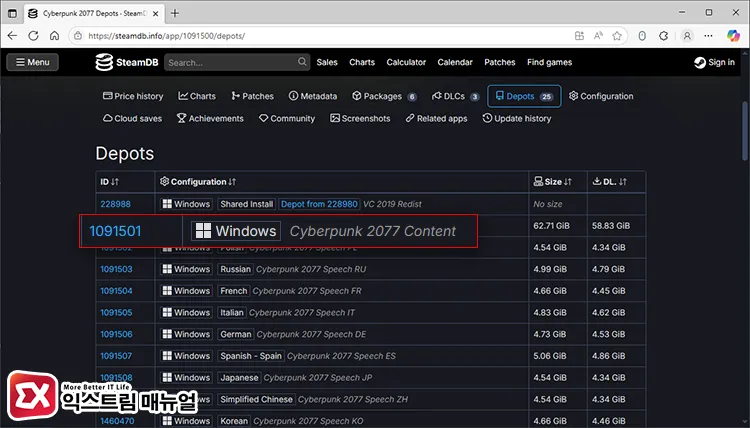Activate the read aloud icon
Viewport: 750px width, 428px height.
click(598, 36)
